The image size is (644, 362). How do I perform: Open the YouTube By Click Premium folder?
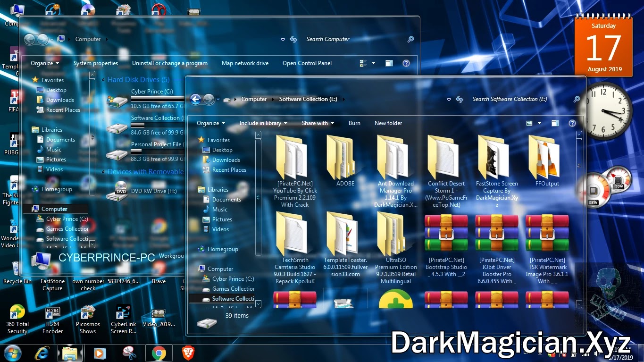[x=295, y=171]
